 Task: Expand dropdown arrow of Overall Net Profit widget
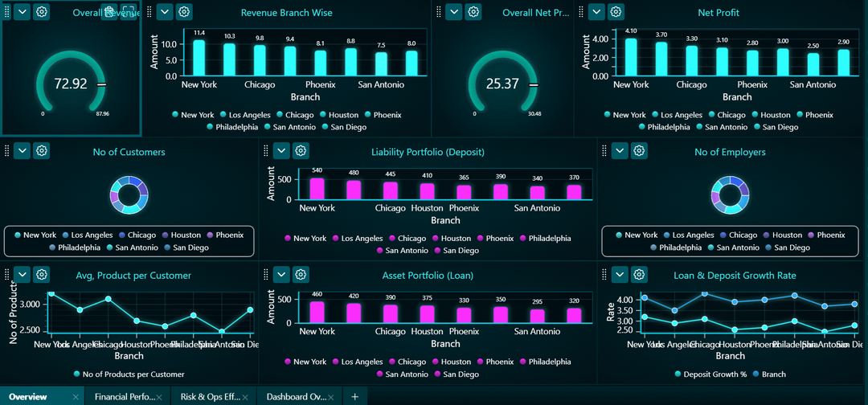[454, 11]
